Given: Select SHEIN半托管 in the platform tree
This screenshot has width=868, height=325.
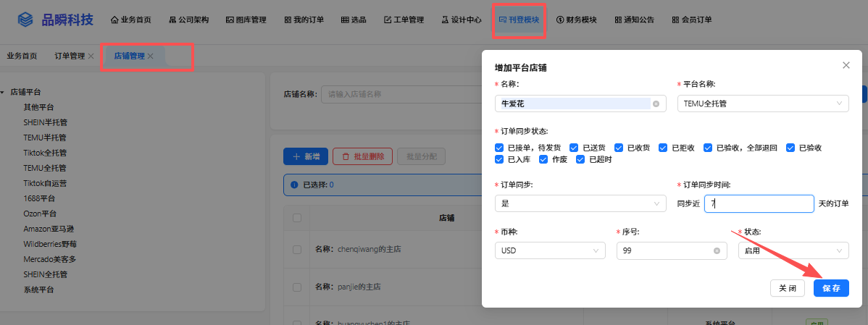Looking at the screenshot, I should click(x=46, y=123).
